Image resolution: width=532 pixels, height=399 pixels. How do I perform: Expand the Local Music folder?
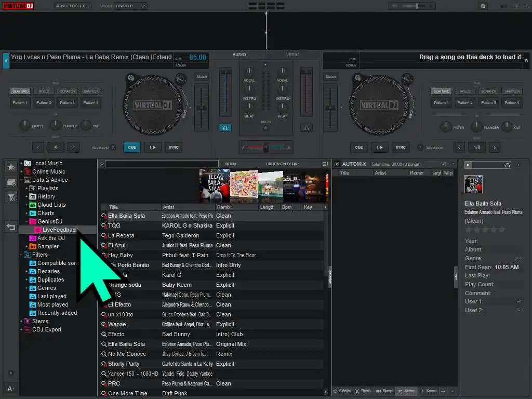(21, 164)
